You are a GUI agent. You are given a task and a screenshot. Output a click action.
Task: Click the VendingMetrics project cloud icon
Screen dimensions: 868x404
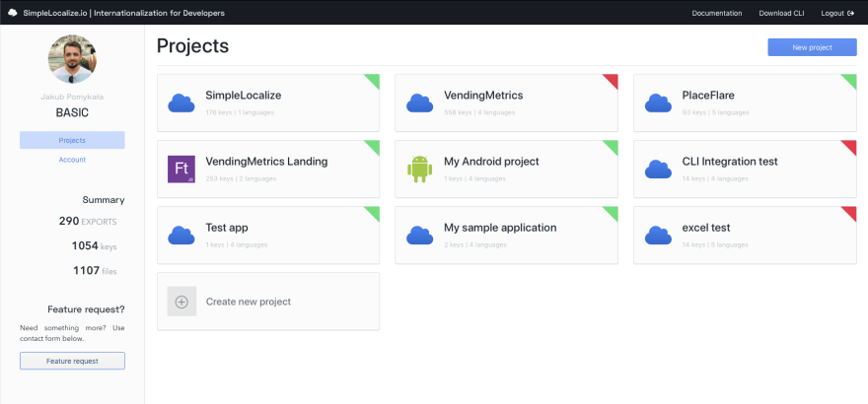coord(419,103)
